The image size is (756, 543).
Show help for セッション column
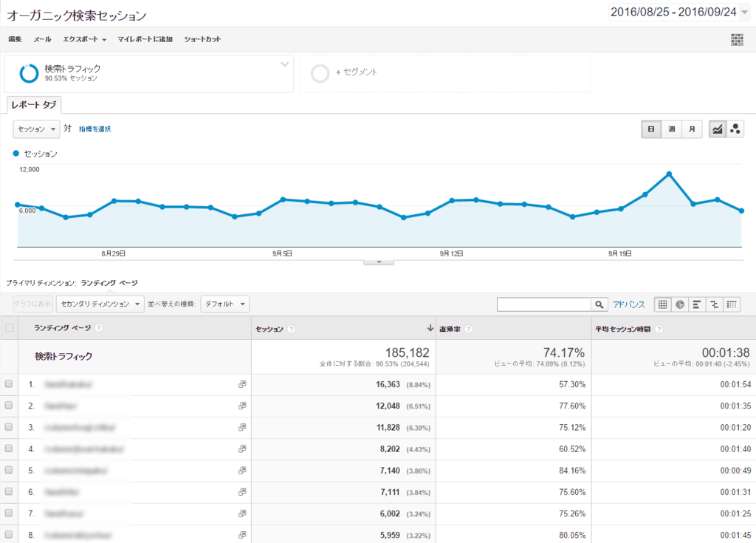pos(291,329)
